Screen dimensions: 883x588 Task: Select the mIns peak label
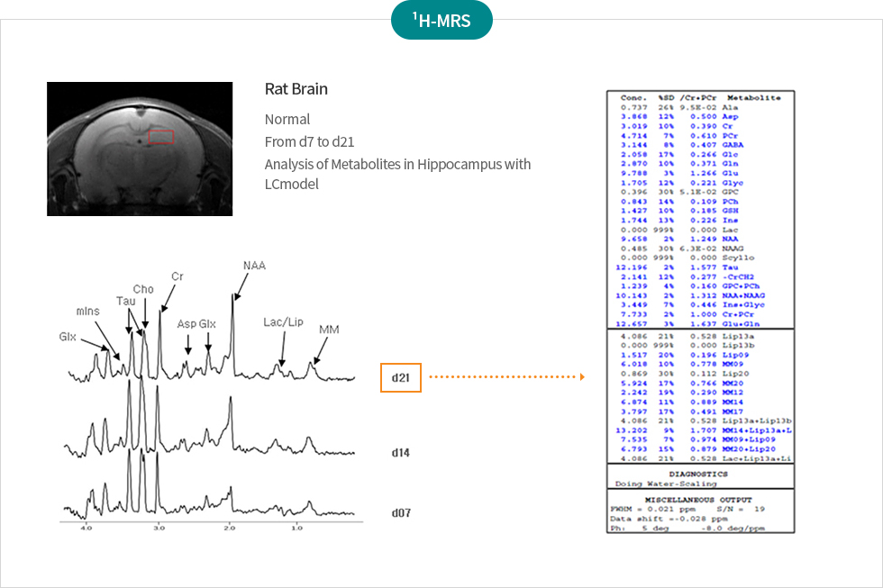click(x=87, y=311)
